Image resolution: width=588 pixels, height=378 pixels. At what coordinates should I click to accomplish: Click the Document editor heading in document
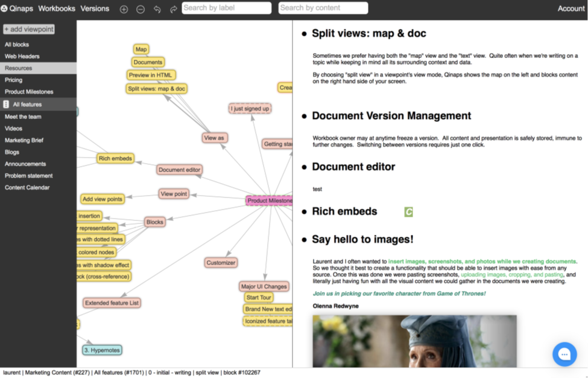pos(353,167)
